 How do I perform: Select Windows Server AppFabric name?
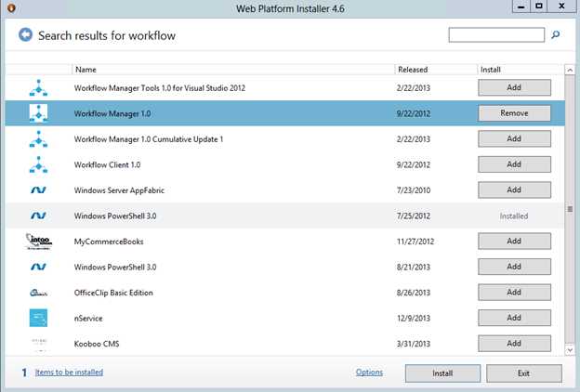coord(119,190)
